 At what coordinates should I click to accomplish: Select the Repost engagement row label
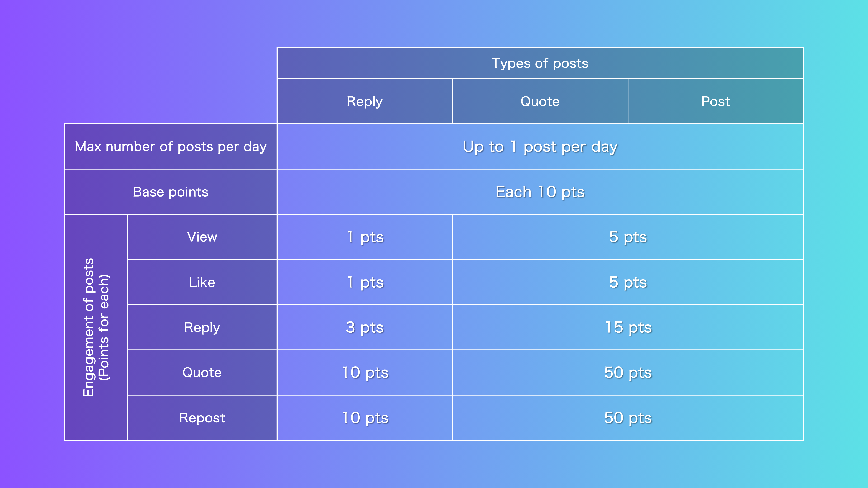pos(202,418)
